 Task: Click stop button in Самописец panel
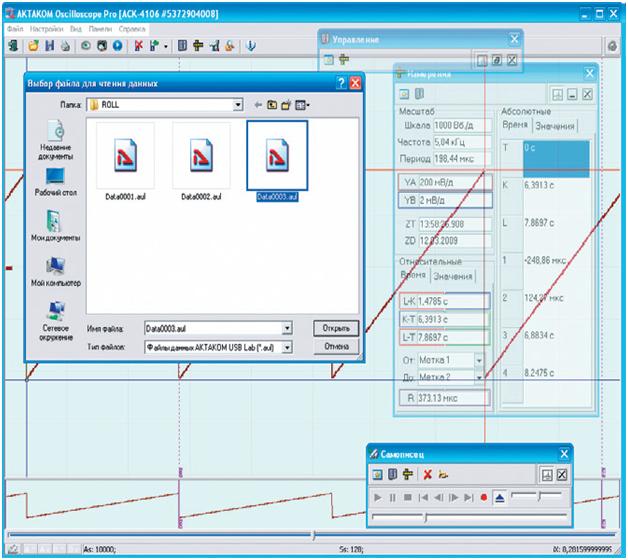pyautogui.click(x=408, y=498)
